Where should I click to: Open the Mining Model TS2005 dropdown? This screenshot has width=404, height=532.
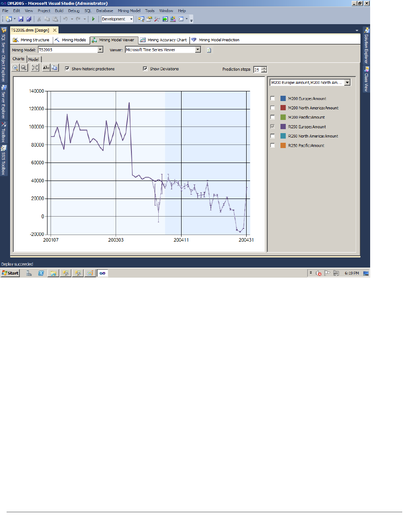tap(100, 50)
